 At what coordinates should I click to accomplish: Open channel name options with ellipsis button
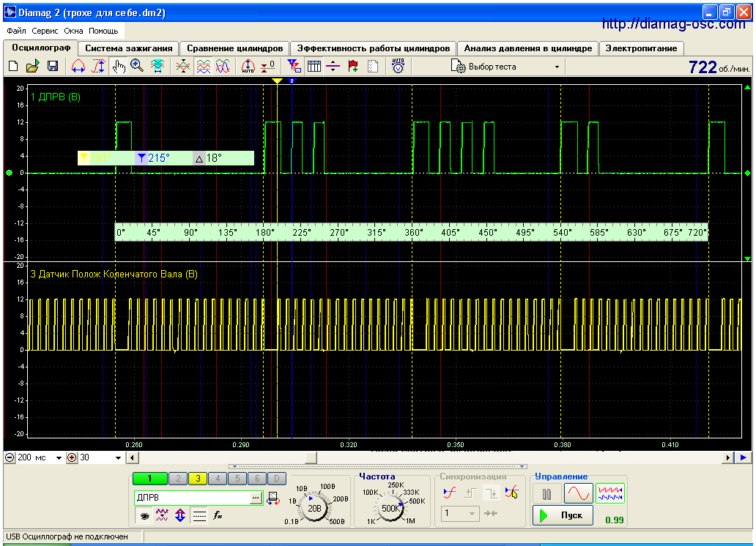click(x=256, y=498)
